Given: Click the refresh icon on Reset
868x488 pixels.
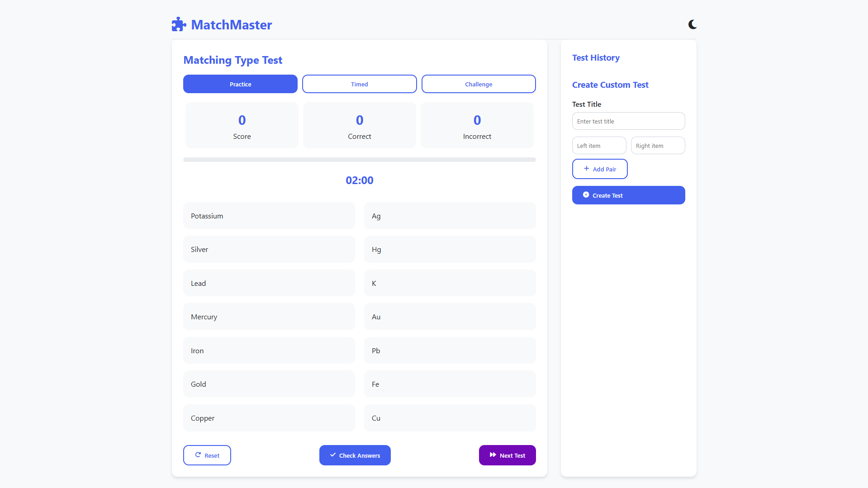Looking at the screenshot, I should pyautogui.click(x=198, y=455).
